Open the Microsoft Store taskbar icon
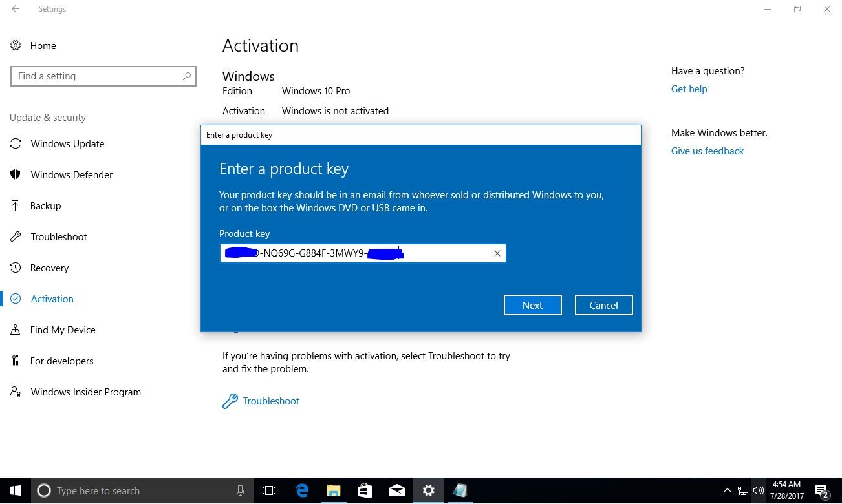The width and height of the screenshot is (842, 504). pos(365,491)
